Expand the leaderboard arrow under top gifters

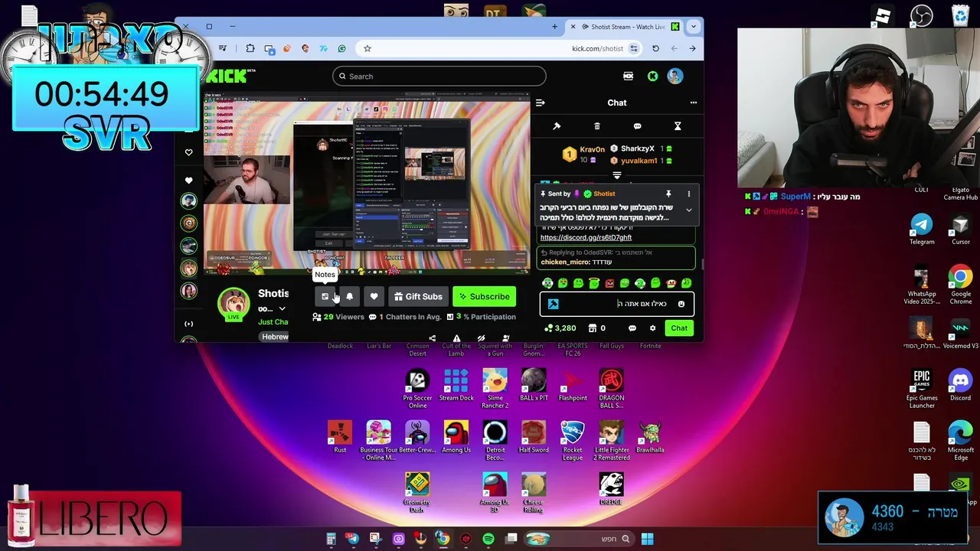(617, 175)
